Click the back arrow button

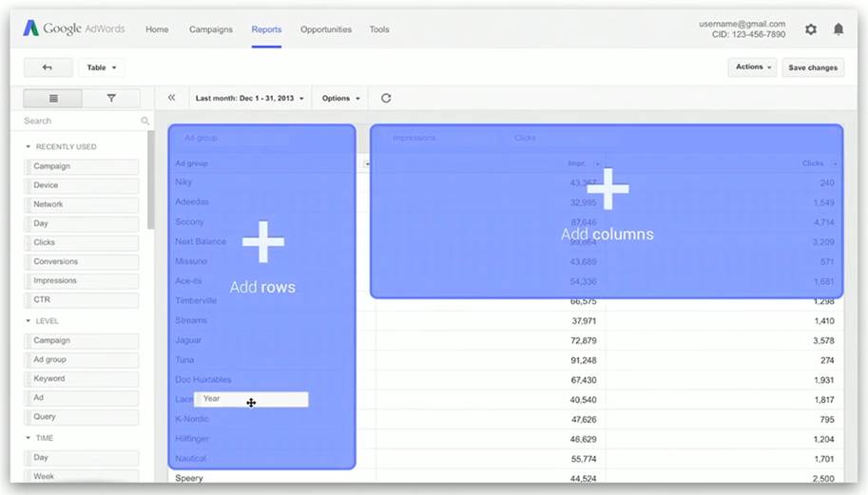48,67
